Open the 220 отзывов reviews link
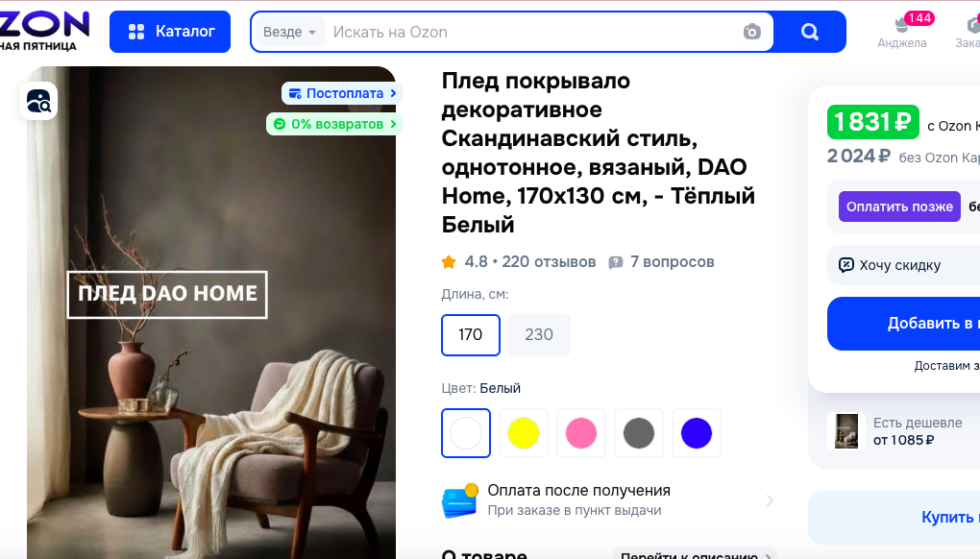The height and width of the screenshot is (559, 980). [549, 261]
